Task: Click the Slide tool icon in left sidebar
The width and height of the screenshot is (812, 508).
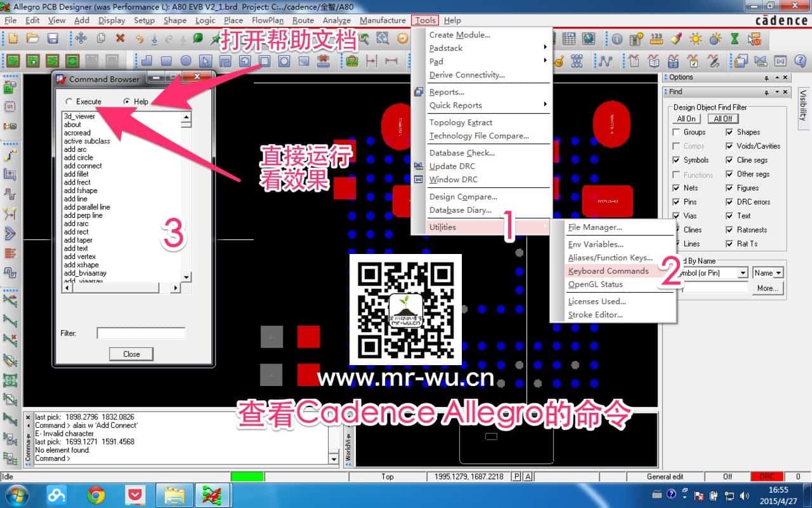Action: pyautogui.click(x=10, y=173)
